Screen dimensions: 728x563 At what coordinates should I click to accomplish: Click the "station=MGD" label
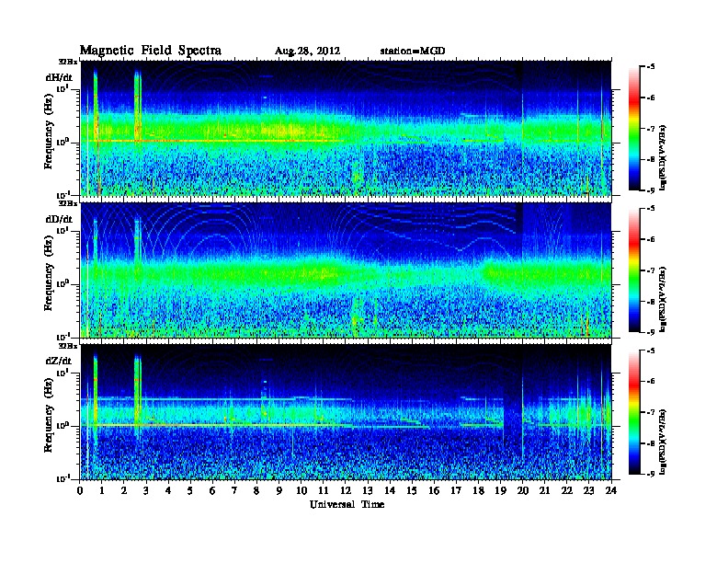[x=413, y=51]
